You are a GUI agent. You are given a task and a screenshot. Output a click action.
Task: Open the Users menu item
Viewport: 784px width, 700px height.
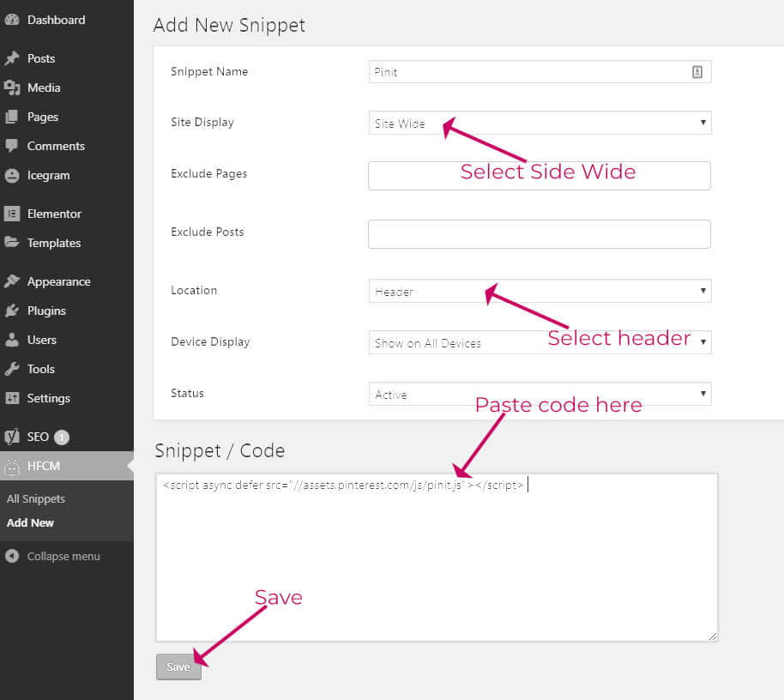coord(67,340)
